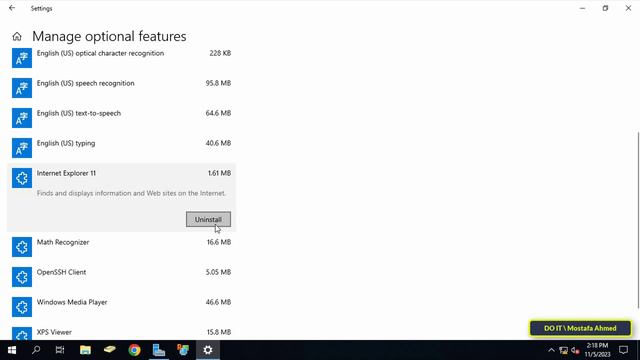Expand English (US) typing row
The height and width of the screenshot is (360, 640).
(121, 148)
